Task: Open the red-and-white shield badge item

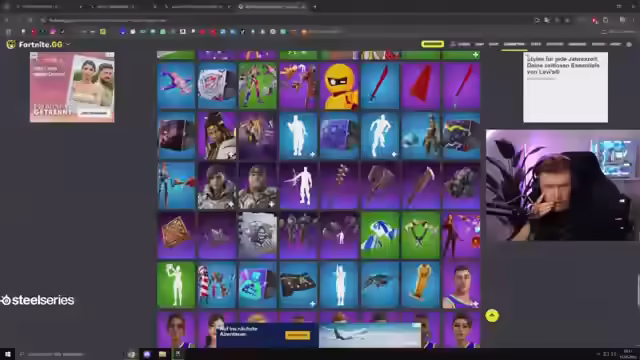Action: [217, 85]
